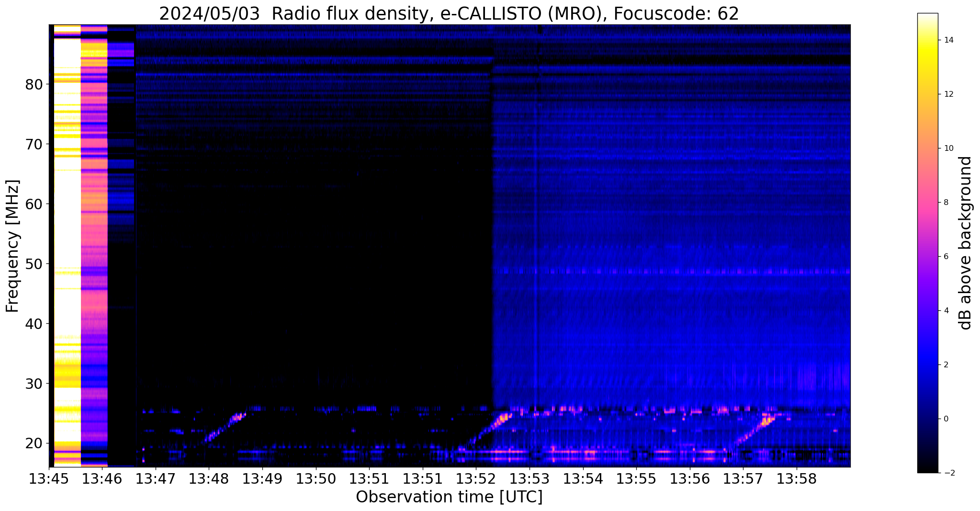The height and width of the screenshot is (511, 980).
Task: Select the 13:56 time tick label
Action: click(689, 478)
